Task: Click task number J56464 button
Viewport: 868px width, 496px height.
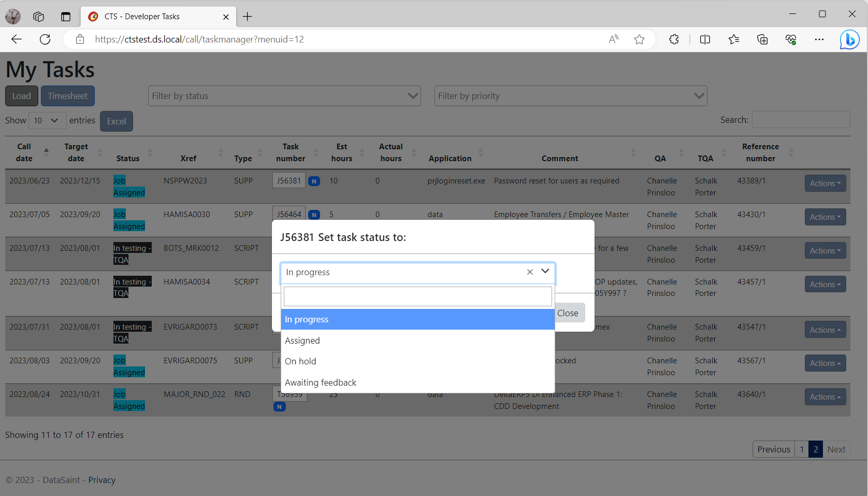Action: (289, 214)
